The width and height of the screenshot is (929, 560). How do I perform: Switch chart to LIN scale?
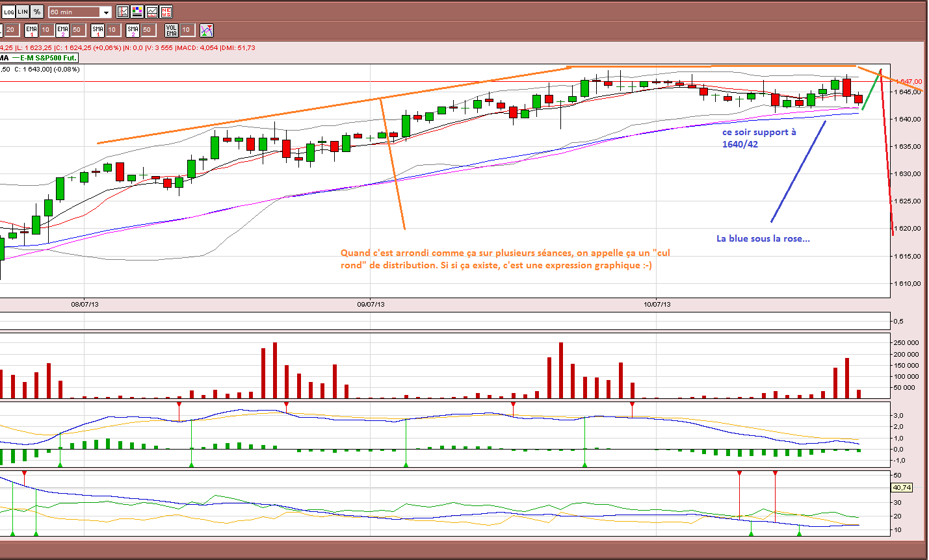point(23,12)
